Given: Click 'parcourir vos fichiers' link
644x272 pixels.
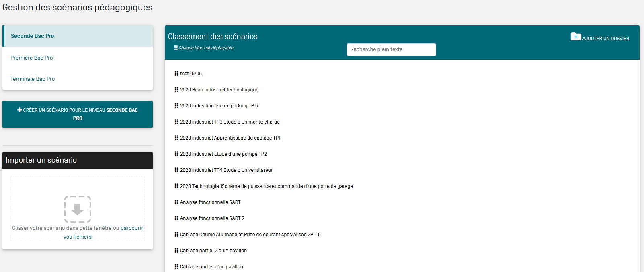Looking at the screenshot, I should (x=131, y=228).
